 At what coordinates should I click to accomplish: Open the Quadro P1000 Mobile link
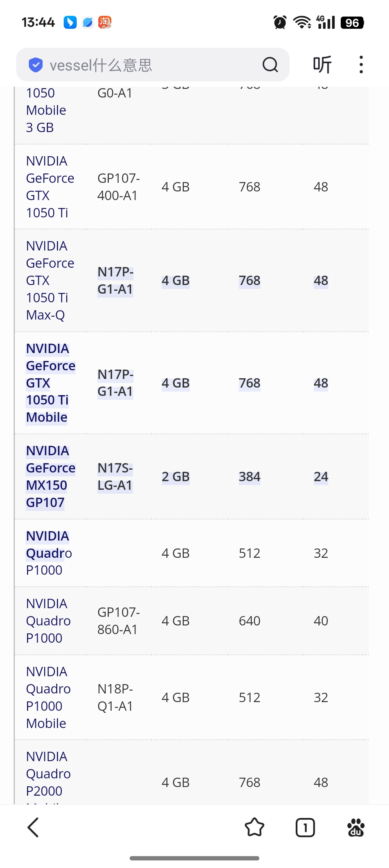click(x=48, y=697)
